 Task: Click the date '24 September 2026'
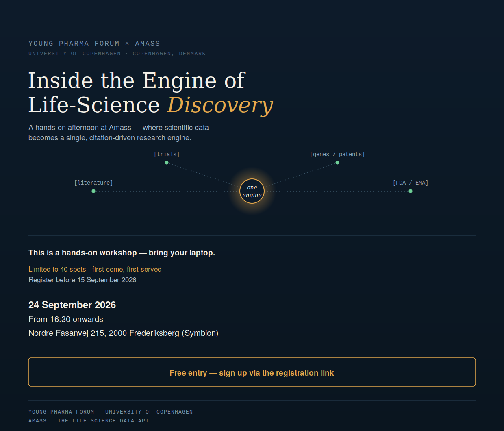pyautogui.click(x=72, y=305)
